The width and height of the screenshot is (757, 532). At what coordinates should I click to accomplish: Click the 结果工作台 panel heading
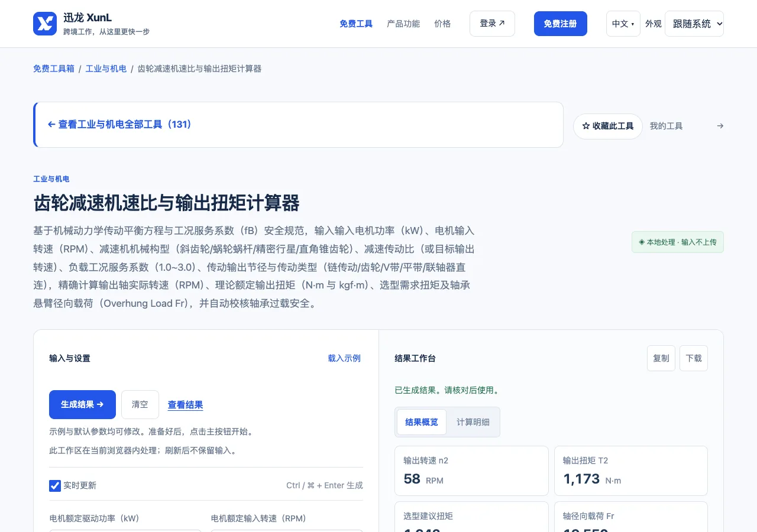(415, 358)
